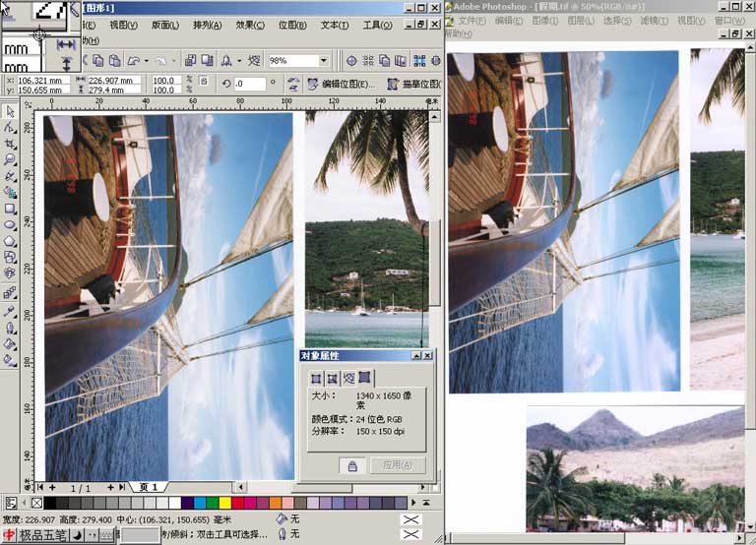This screenshot has width=756, height=545.
Task: Open Photoshop's 文件(F) menu
Action: tap(472, 21)
